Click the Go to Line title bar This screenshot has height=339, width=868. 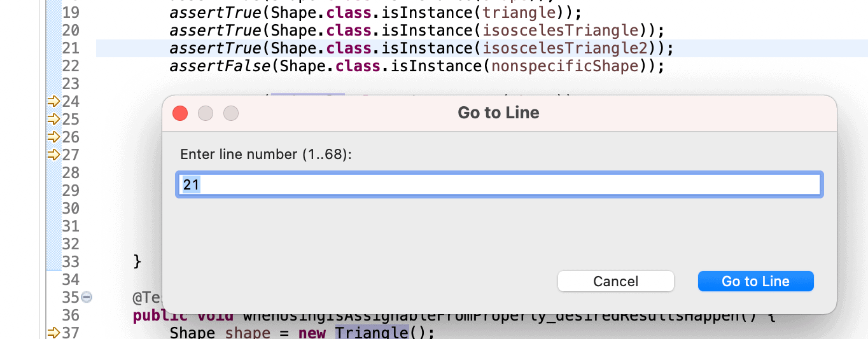499,113
